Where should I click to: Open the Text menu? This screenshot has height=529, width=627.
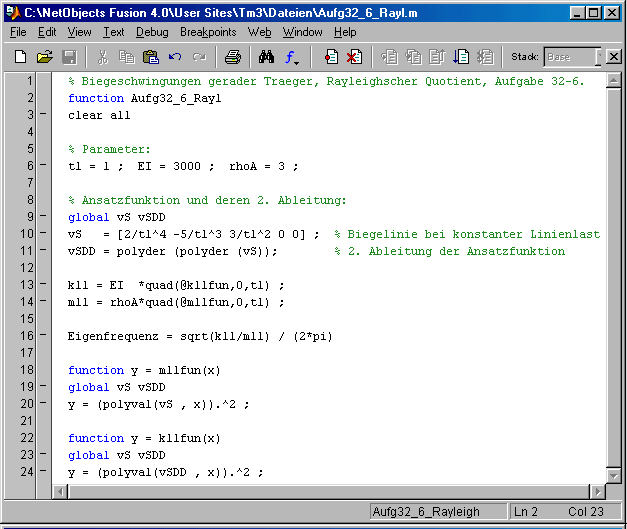pos(114,32)
